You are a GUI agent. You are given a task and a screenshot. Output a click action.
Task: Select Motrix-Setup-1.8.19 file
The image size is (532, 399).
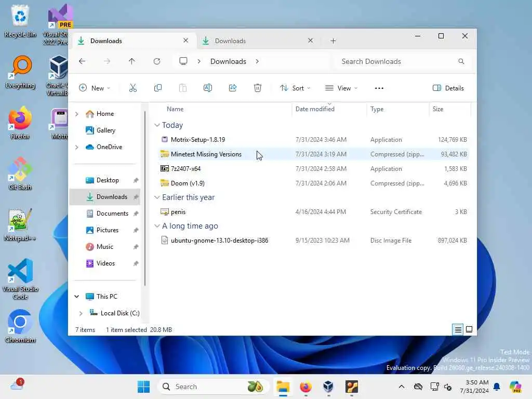[313, 140]
